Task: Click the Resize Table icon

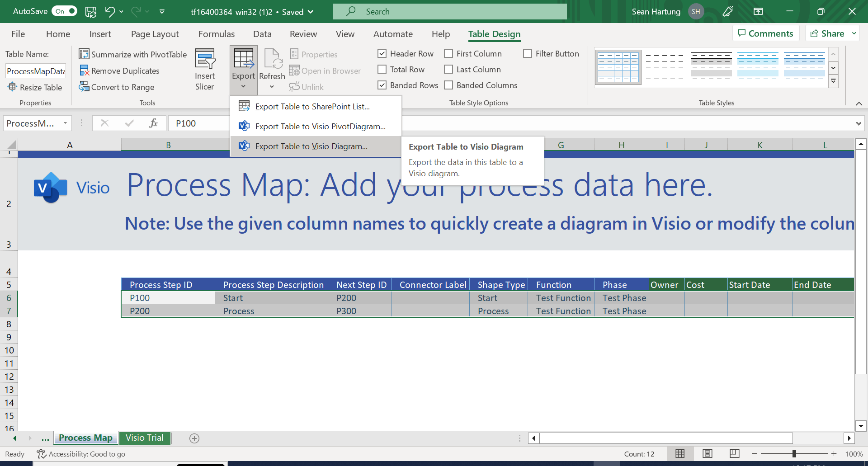Action: (x=12, y=87)
